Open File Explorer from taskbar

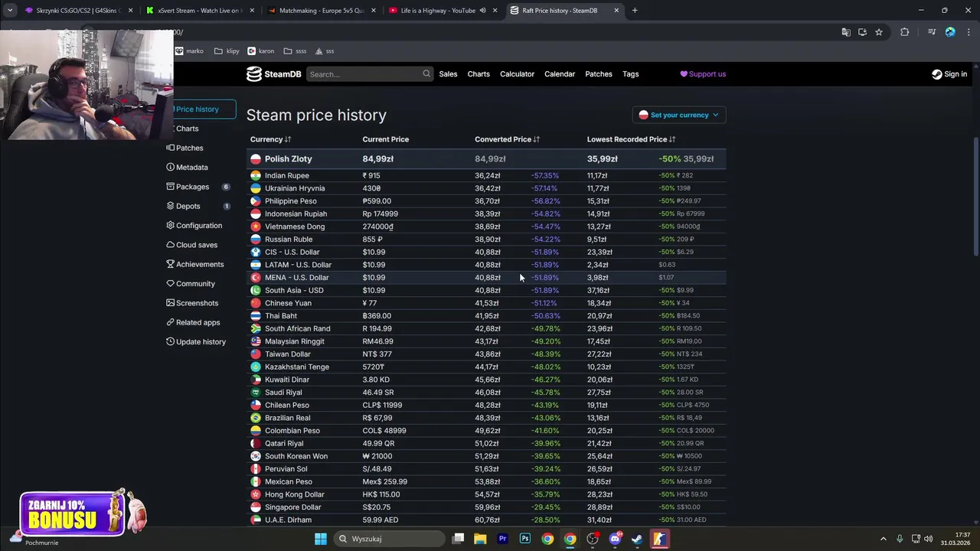(x=480, y=539)
